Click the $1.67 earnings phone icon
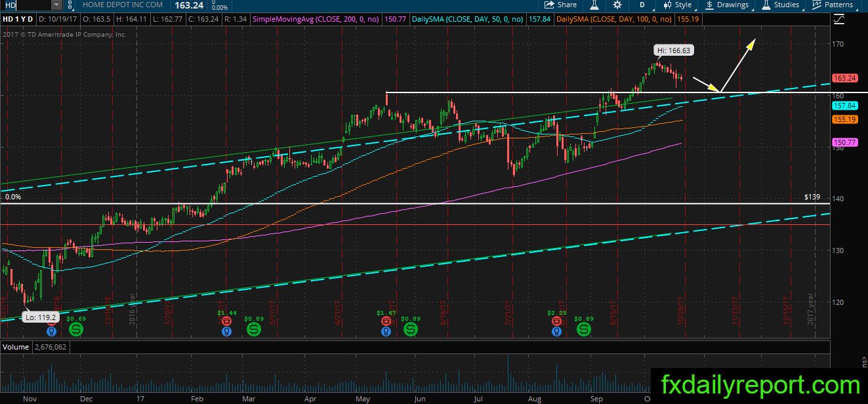Screen dimensions: 868x404 [386, 321]
